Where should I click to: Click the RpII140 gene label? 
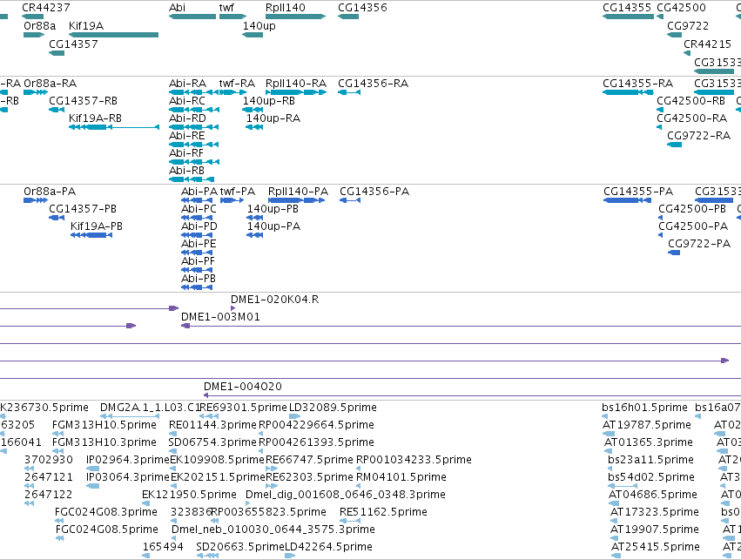pyautogui.click(x=286, y=8)
